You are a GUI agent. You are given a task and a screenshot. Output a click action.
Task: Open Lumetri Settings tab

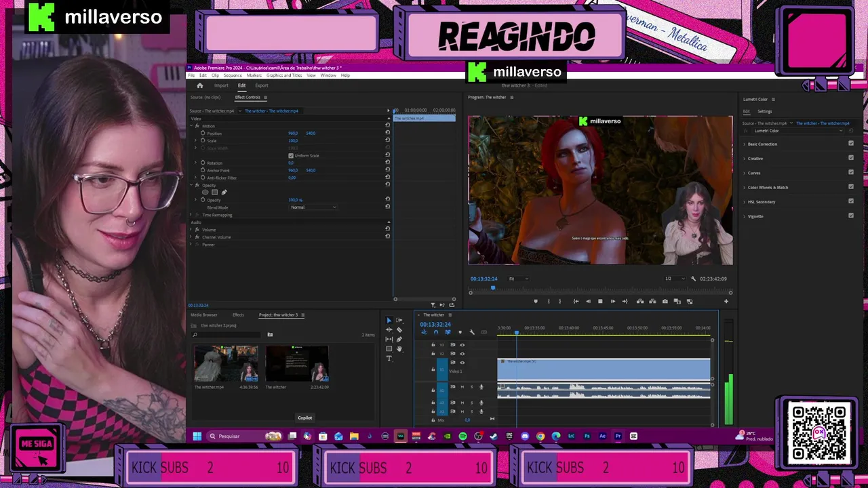pyautogui.click(x=765, y=111)
